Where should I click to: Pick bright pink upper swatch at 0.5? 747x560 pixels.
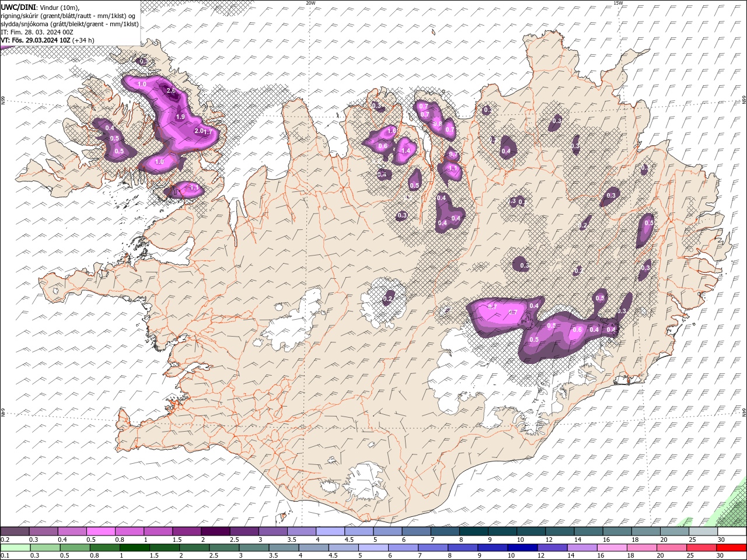[100, 531]
